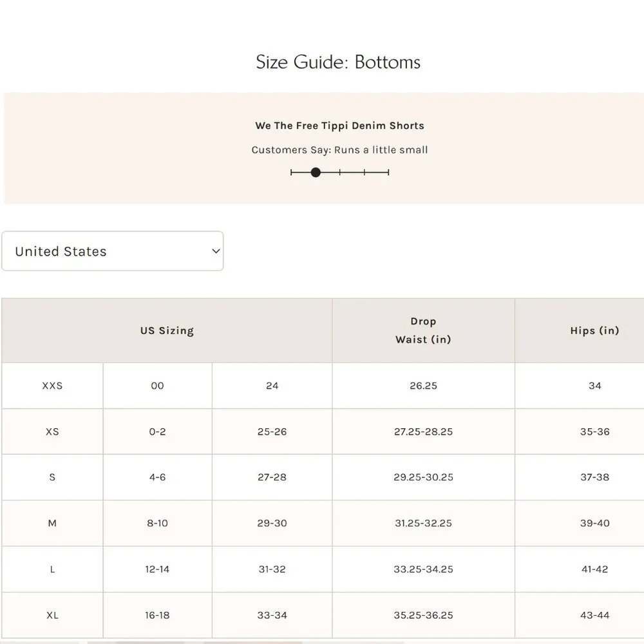644x644 pixels.
Task: Click the 39-40 hips cell
Action: pos(580,523)
